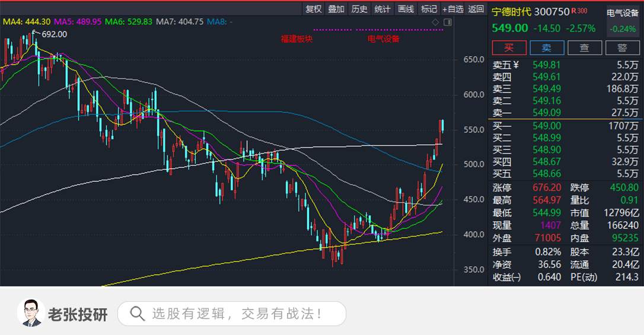Click the MA6: 529.83 indicator label
This screenshot has height=335, width=644.
[129, 22]
